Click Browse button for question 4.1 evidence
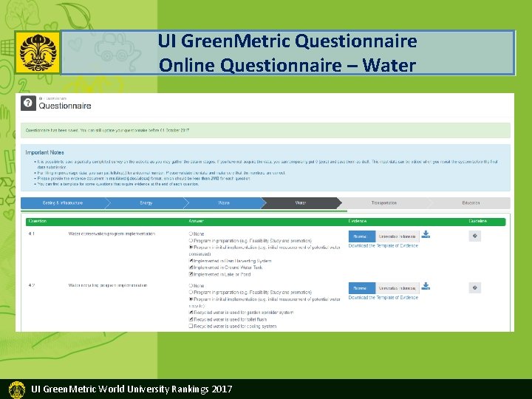This screenshot has width=532, height=399. (361, 236)
